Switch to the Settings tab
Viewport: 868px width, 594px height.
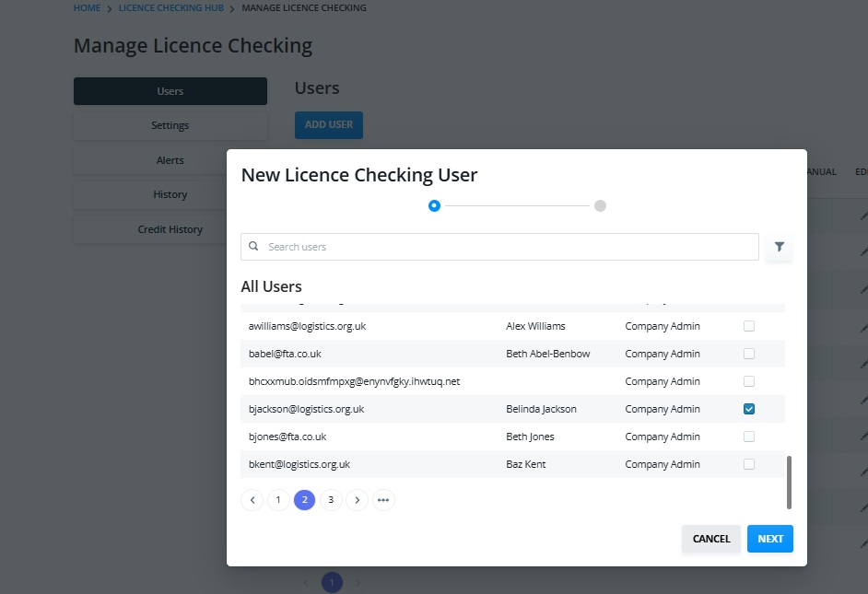click(170, 125)
